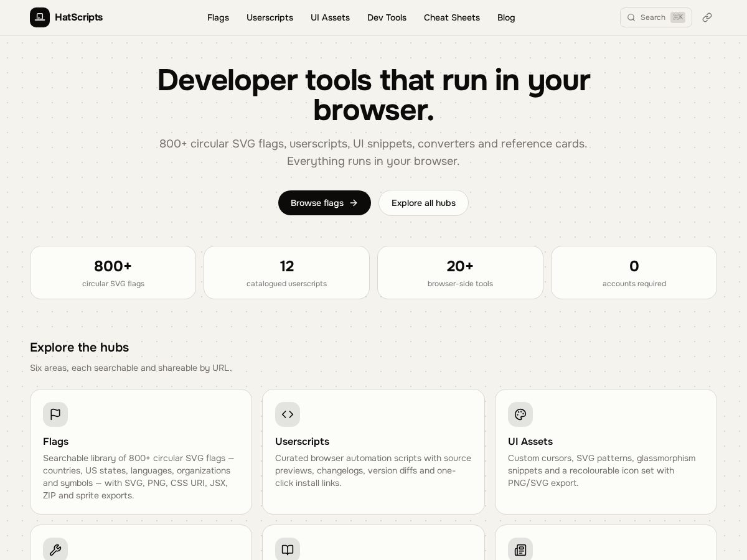Open the Flags menu item
Screen dimensions: 747x560
[x=218, y=17]
